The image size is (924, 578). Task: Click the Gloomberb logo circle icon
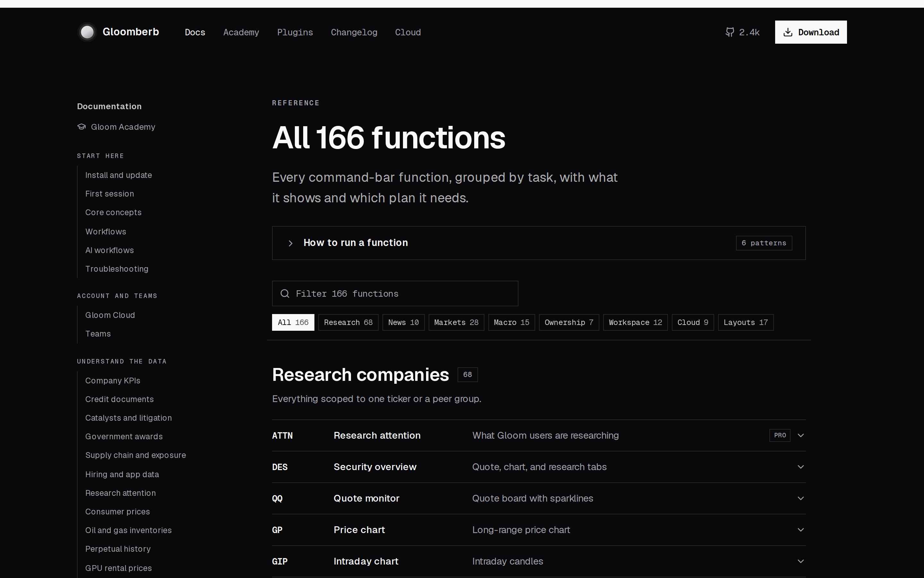(x=88, y=32)
